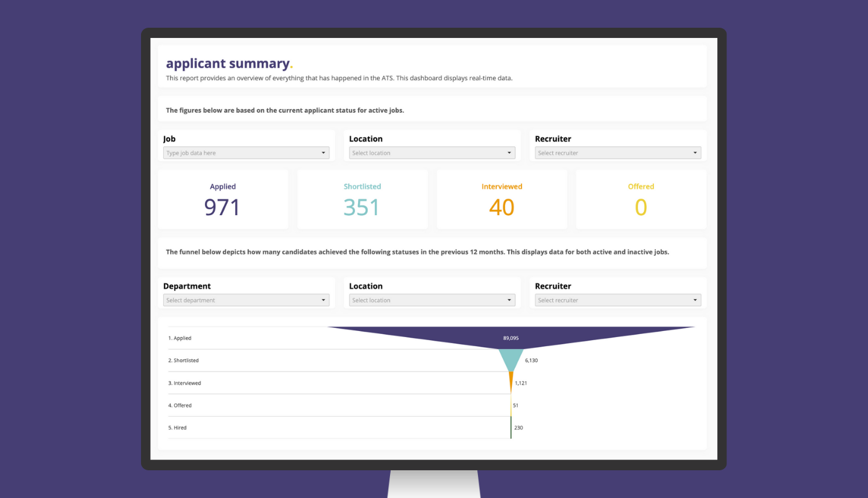Viewport: 868px width, 498px height.
Task: Click the 6,130 funnel value
Action: tap(530, 361)
